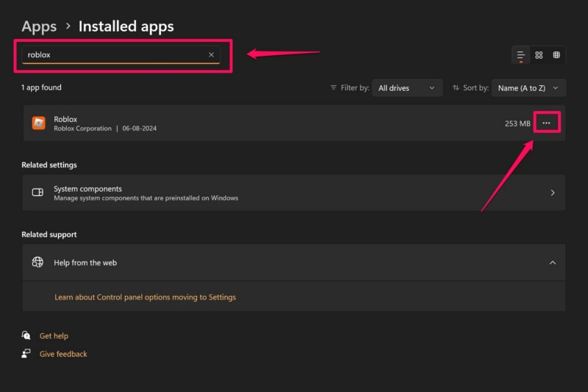
Task: Open System components via right chevron
Action: coord(553,193)
